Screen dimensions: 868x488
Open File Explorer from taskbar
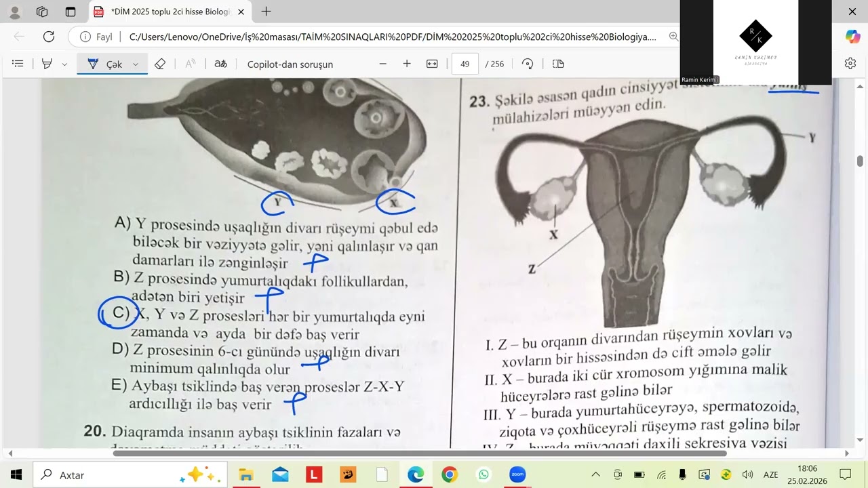click(x=245, y=474)
